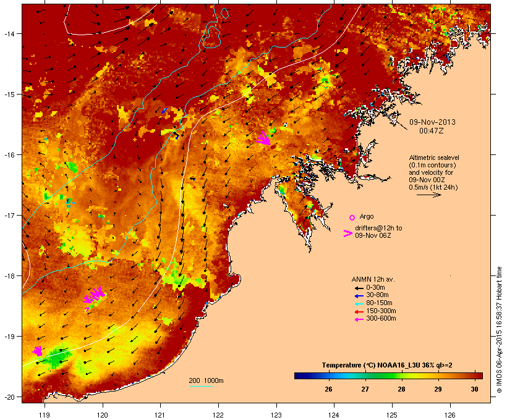Screen dimensions: 507x420
Task: Click the magenta drifter marker near 119E 19.2S
Action: point(38,351)
